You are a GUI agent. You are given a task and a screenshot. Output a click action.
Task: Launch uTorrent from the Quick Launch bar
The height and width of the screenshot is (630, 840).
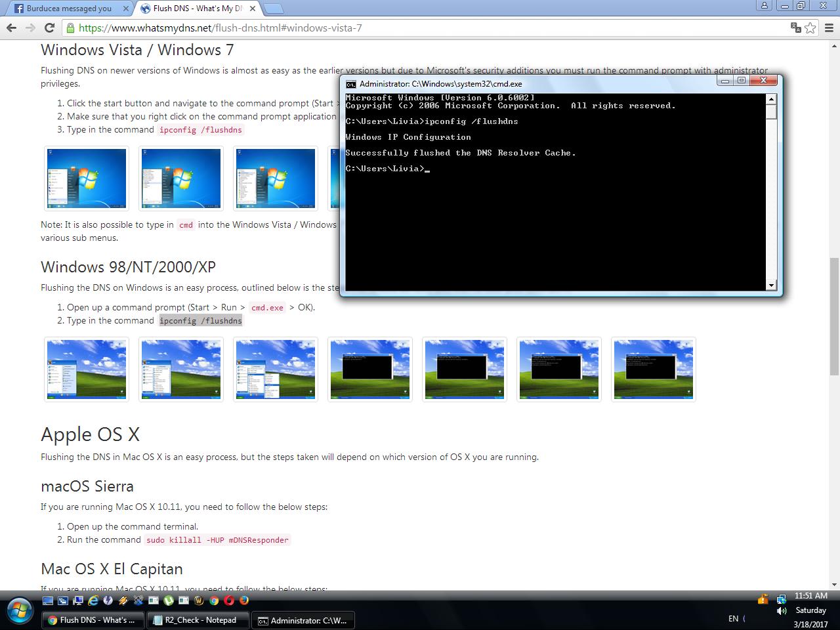pyautogui.click(x=169, y=600)
